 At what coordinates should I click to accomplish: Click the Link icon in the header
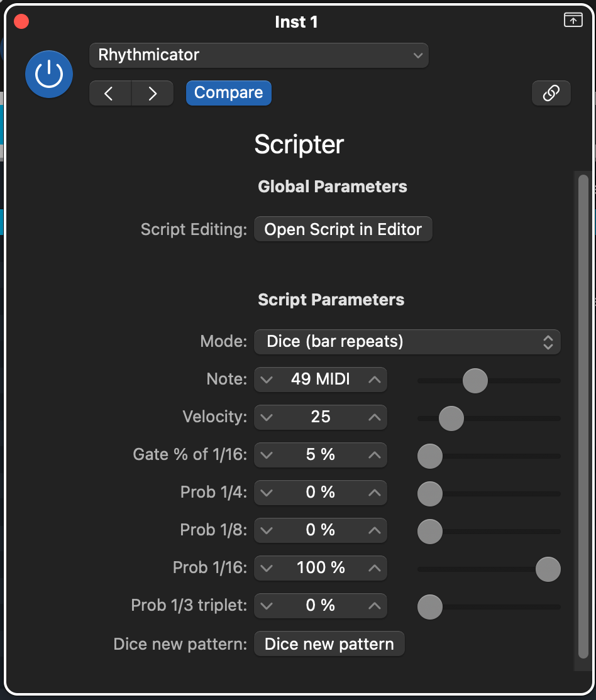[551, 92]
